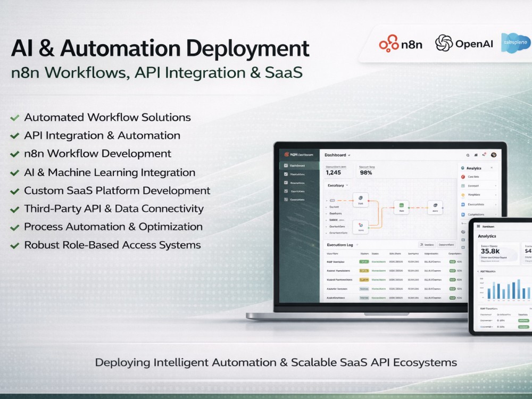Expand the Dashboard title dropdown chevron
The width and height of the screenshot is (532, 399).
[x=349, y=155]
